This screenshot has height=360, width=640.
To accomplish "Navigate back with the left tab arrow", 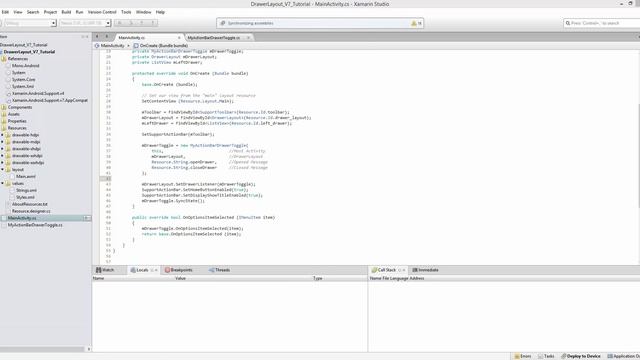I will (97, 37).
